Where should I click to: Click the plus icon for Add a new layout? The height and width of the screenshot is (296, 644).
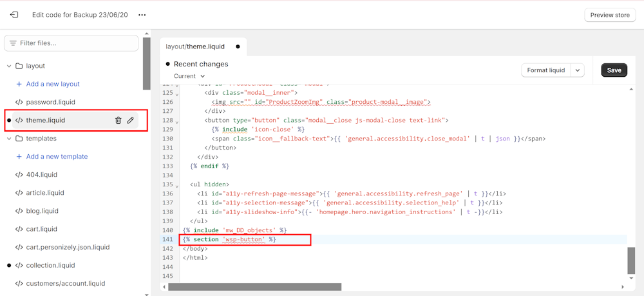pos(19,84)
